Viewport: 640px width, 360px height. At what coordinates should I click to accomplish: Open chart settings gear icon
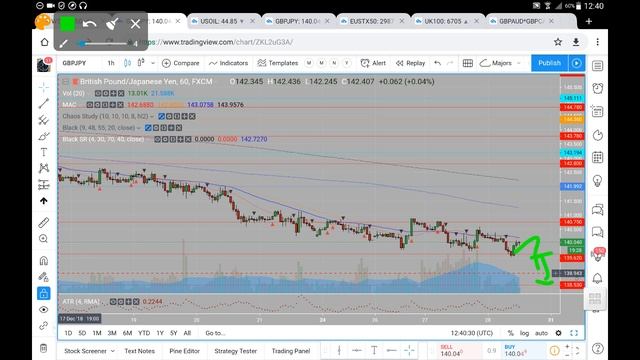tap(558, 333)
